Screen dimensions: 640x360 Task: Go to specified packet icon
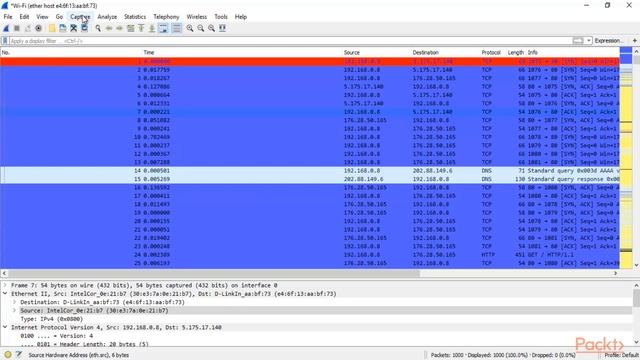(x=130, y=28)
